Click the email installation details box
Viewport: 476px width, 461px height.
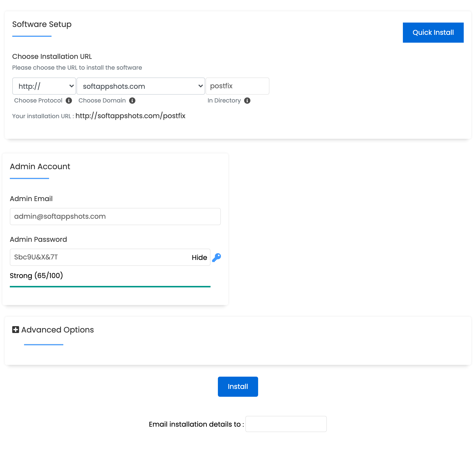click(x=286, y=424)
